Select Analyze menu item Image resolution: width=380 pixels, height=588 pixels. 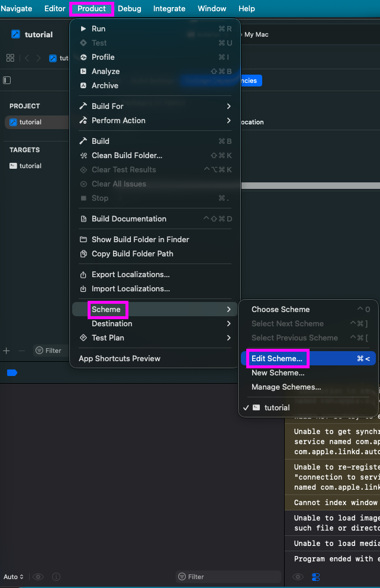click(155, 72)
